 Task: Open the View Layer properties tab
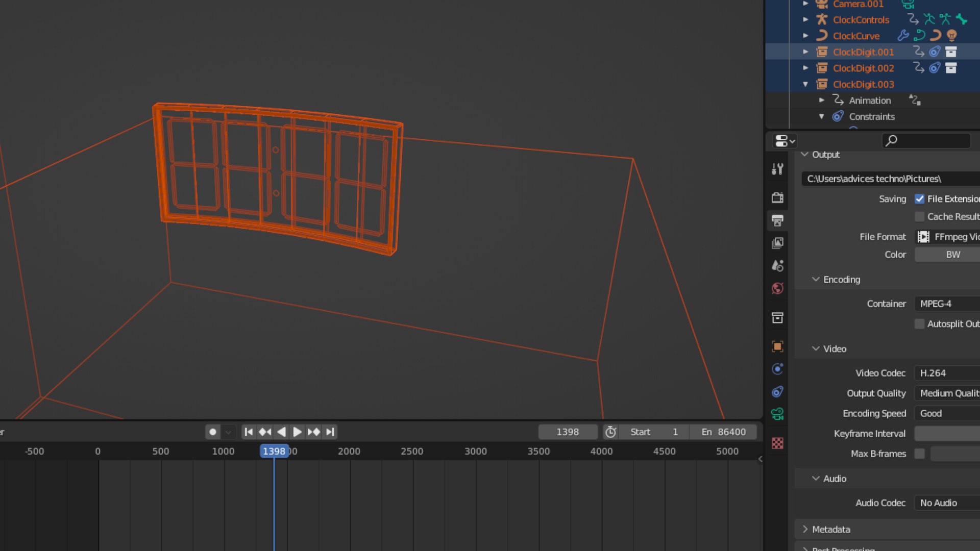click(777, 243)
